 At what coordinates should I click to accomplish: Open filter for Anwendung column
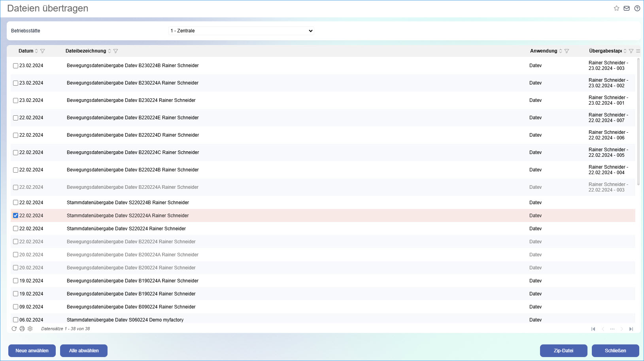click(x=567, y=51)
